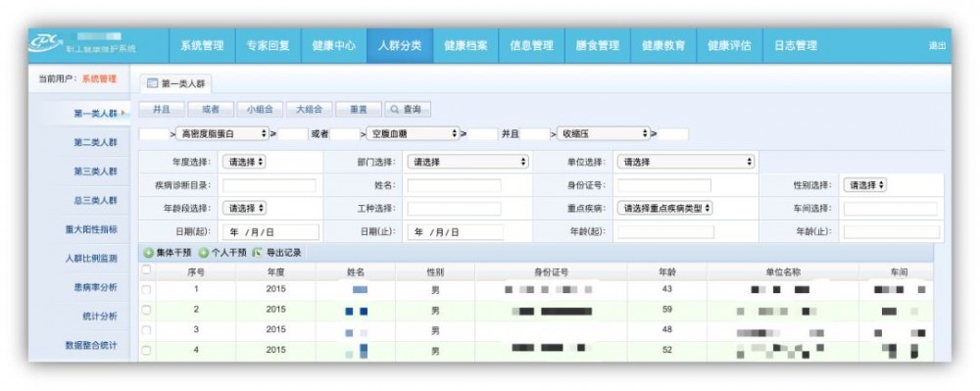Click the 重置 reset button
Viewport: 980px width, 391px height.
358,110
